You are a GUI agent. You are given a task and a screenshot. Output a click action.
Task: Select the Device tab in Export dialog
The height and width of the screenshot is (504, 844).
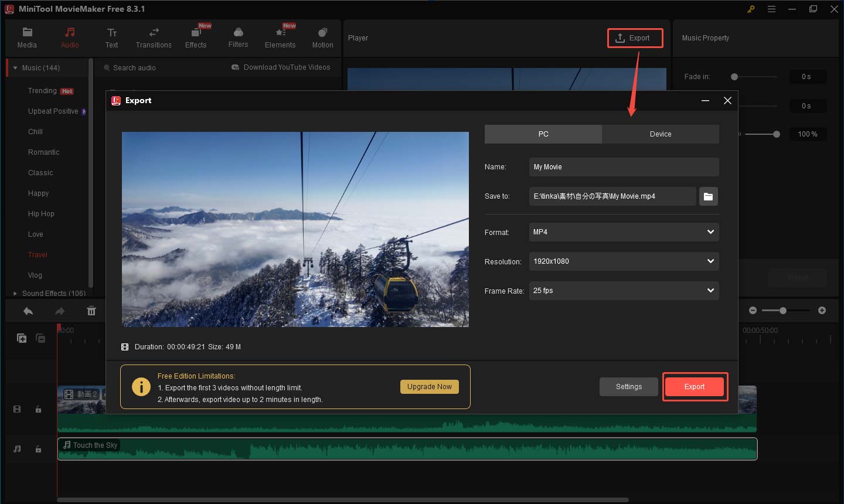click(661, 134)
